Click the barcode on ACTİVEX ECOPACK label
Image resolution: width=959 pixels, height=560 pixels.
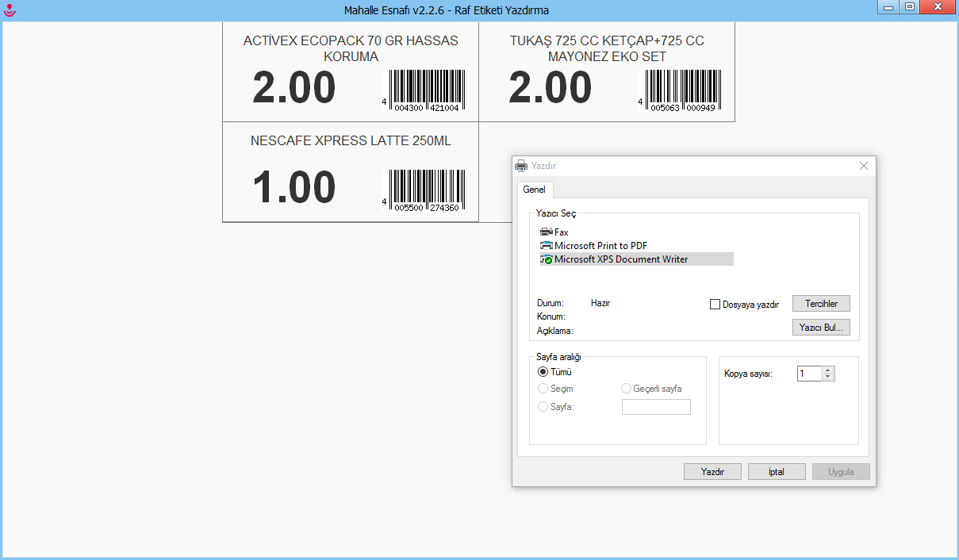point(423,90)
